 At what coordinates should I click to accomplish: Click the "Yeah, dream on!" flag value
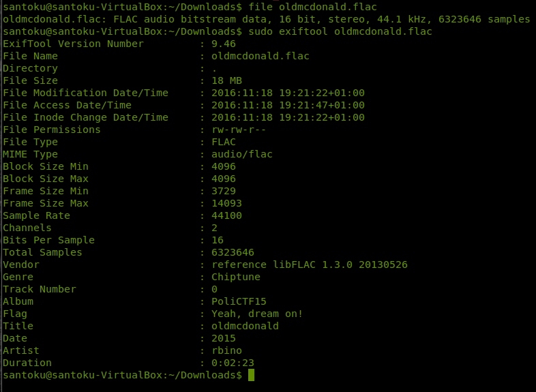(x=257, y=314)
